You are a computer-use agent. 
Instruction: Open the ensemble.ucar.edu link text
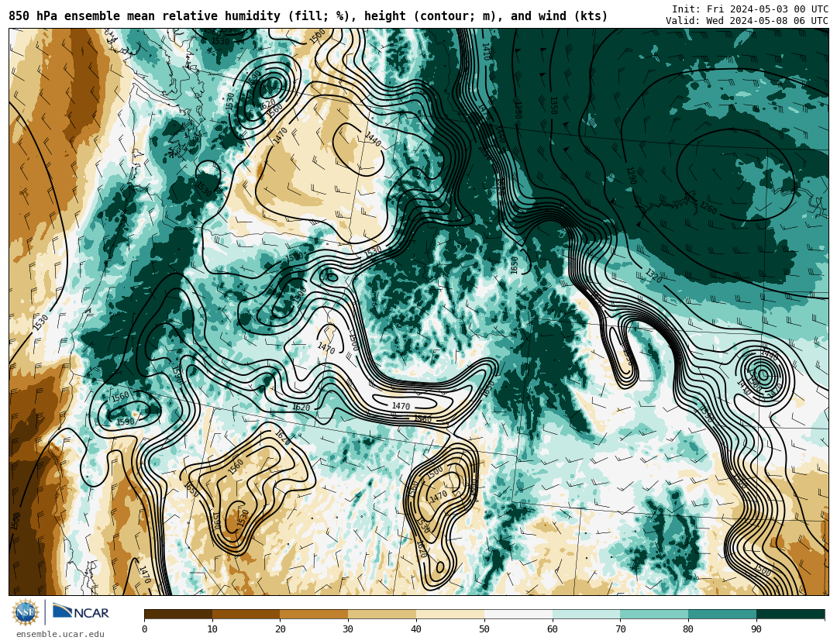[x=60, y=635]
